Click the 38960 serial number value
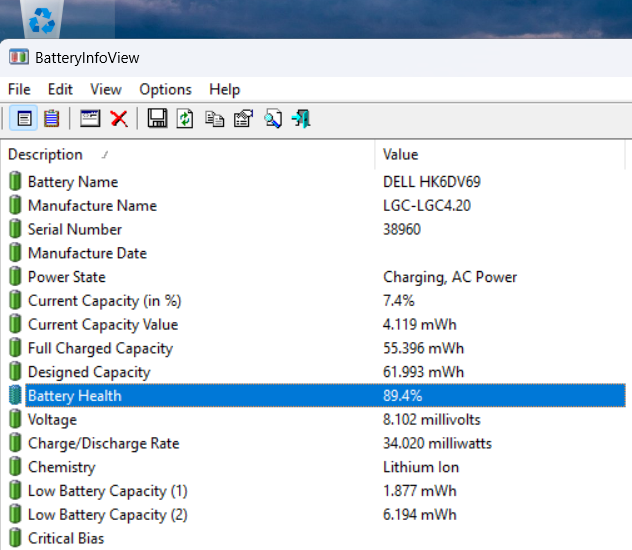 (402, 229)
